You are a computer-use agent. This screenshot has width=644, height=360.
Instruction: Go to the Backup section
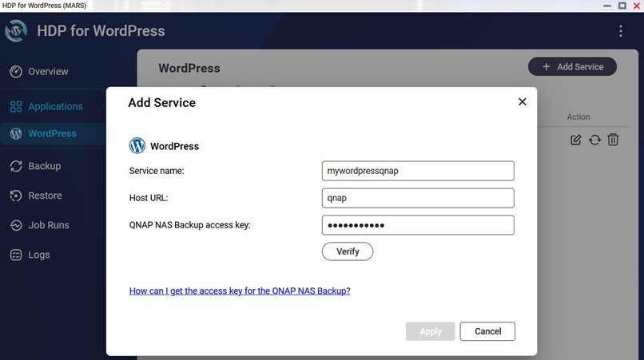[44, 166]
